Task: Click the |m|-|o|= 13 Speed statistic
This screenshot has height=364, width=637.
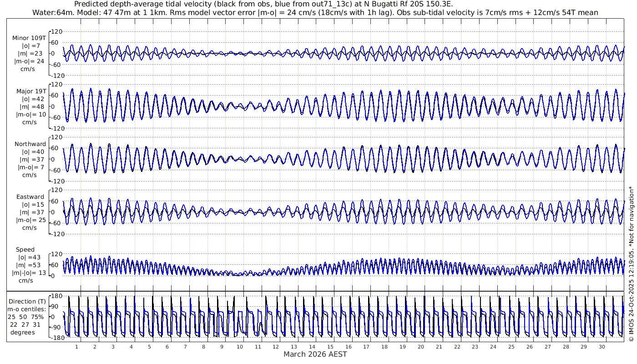Action: [30, 273]
